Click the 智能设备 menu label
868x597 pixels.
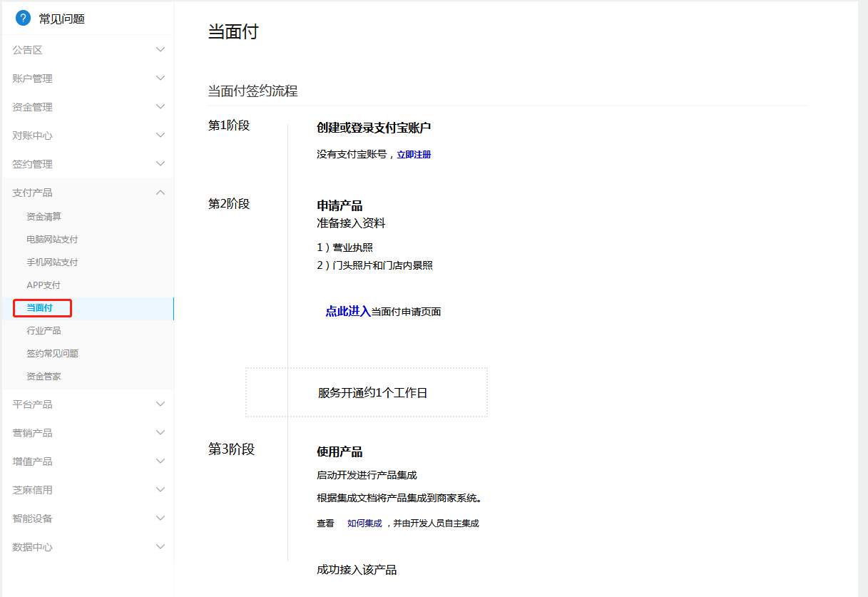(x=32, y=519)
